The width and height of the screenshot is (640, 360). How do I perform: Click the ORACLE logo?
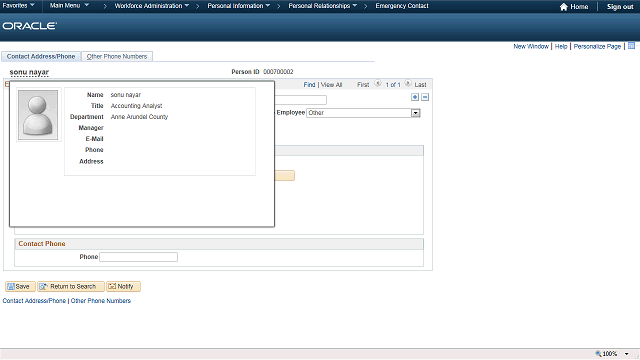pyautogui.click(x=29, y=26)
